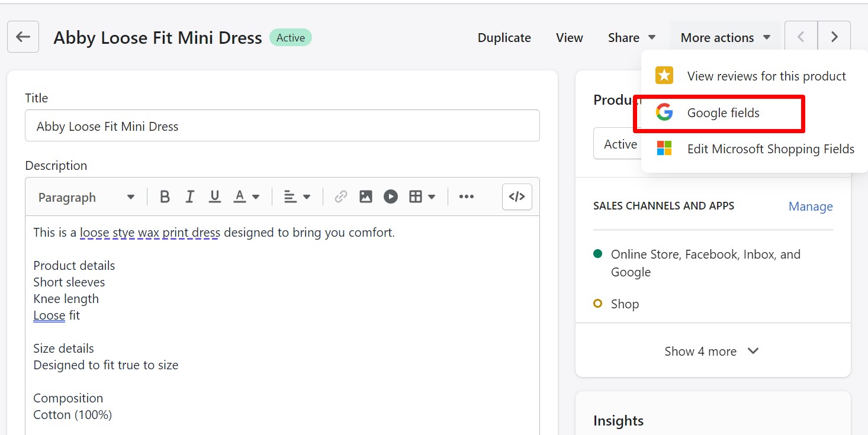Click the "Cotton (100%)" description line
The height and width of the screenshot is (435, 868).
click(72, 414)
